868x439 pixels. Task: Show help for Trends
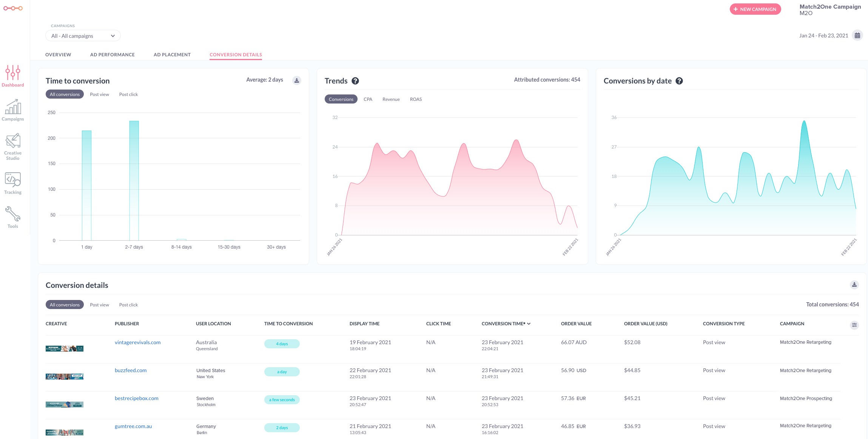355,81
